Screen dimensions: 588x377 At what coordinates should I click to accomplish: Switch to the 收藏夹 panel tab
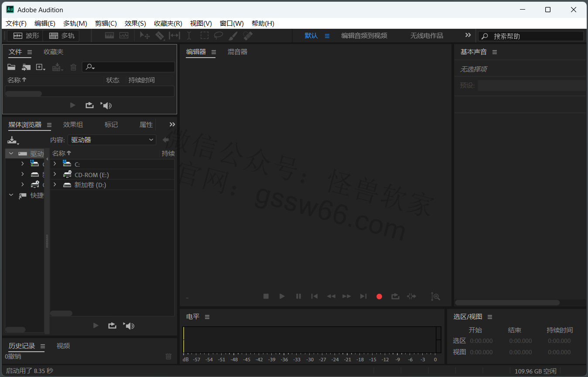pyautogui.click(x=53, y=52)
